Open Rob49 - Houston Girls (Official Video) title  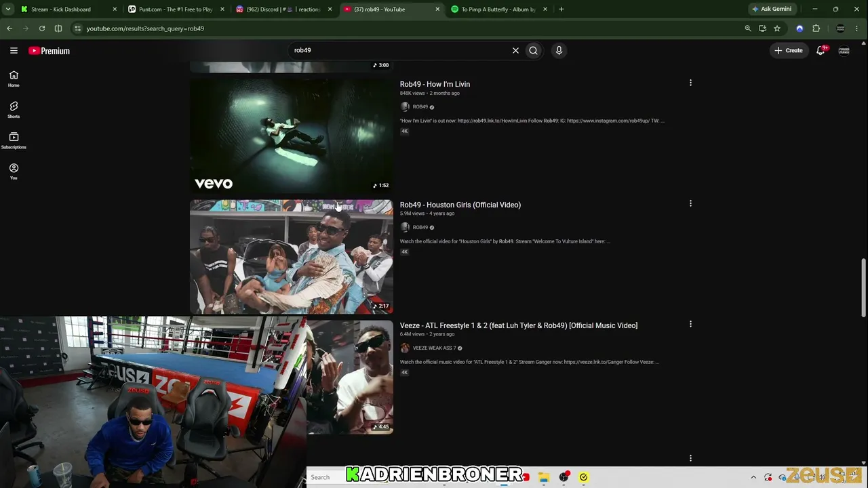point(460,205)
